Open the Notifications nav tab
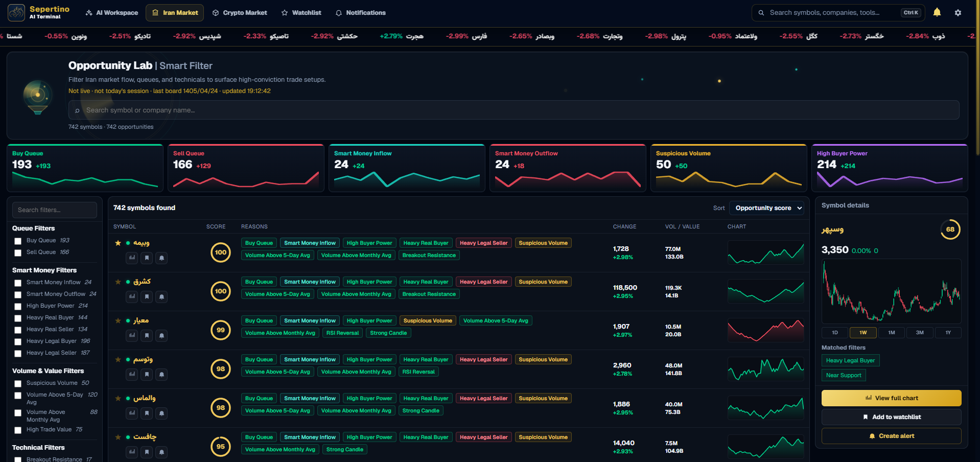This screenshot has height=462, width=980. [361, 13]
